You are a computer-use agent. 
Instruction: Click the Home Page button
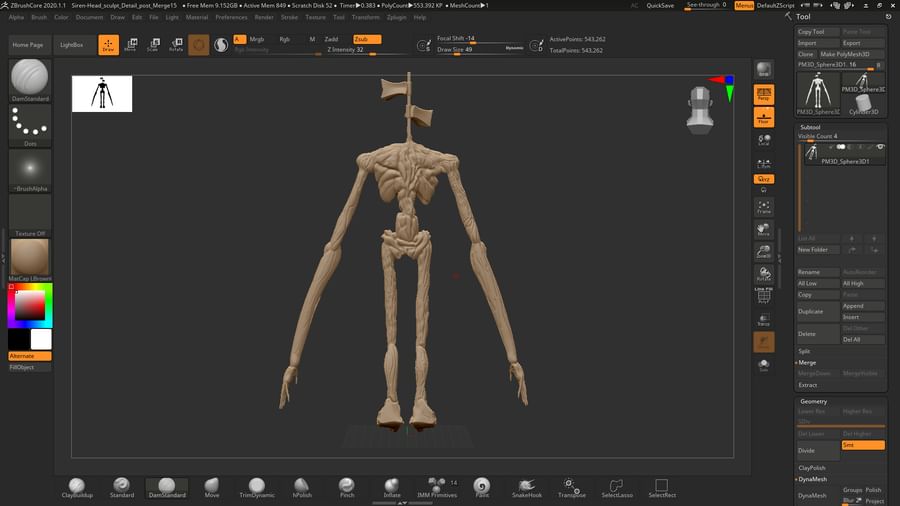(x=28, y=45)
